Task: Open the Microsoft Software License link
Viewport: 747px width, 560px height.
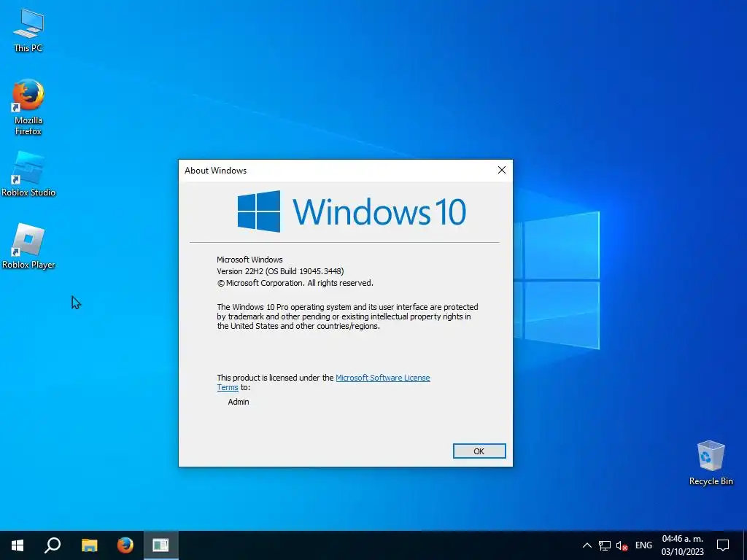Action: coord(382,378)
